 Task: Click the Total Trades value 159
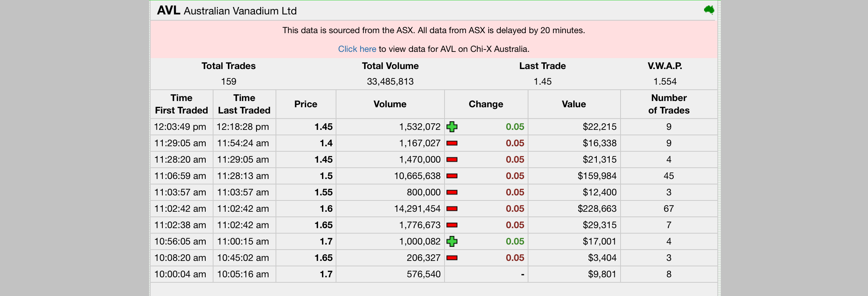pos(229,82)
